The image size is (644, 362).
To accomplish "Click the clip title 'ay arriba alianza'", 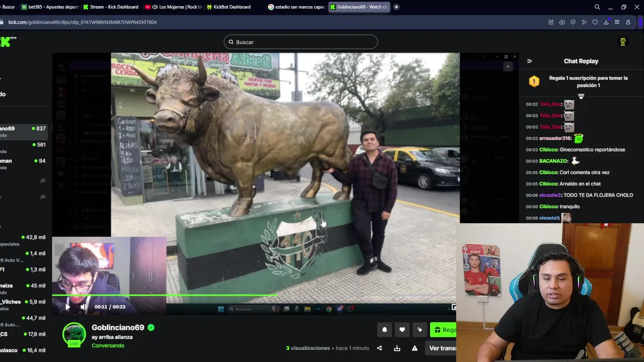I will pyautogui.click(x=112, y=337).
